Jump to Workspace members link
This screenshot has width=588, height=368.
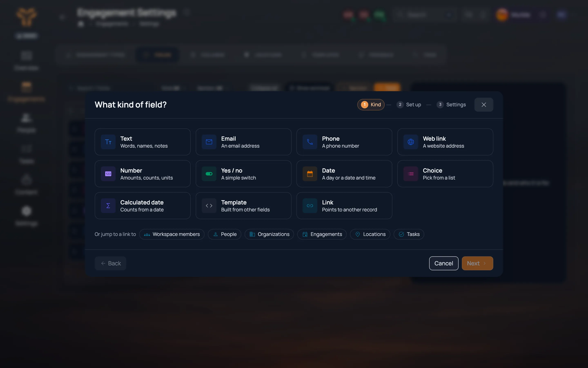point(172,234)
